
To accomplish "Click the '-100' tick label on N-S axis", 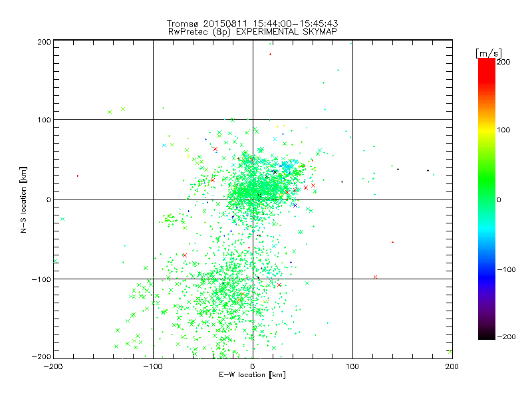I will pyautogui.click(x=41, y=279).
